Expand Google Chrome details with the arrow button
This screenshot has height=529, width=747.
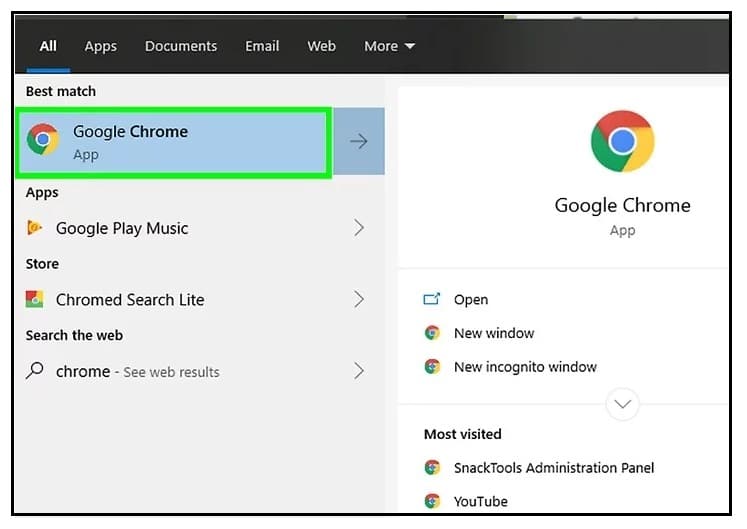359,141
